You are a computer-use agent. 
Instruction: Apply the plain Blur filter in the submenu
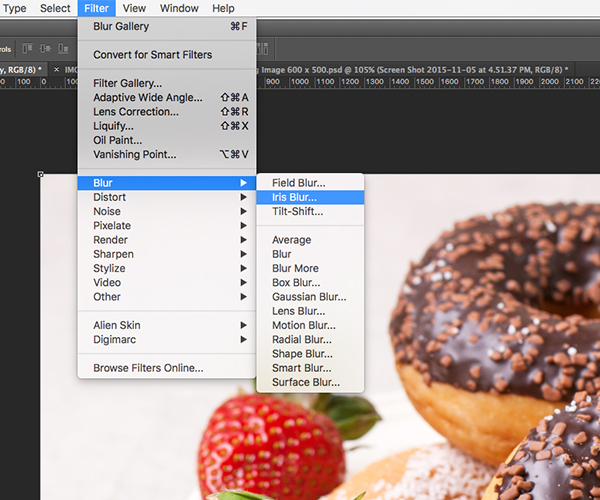coord(310,254)
